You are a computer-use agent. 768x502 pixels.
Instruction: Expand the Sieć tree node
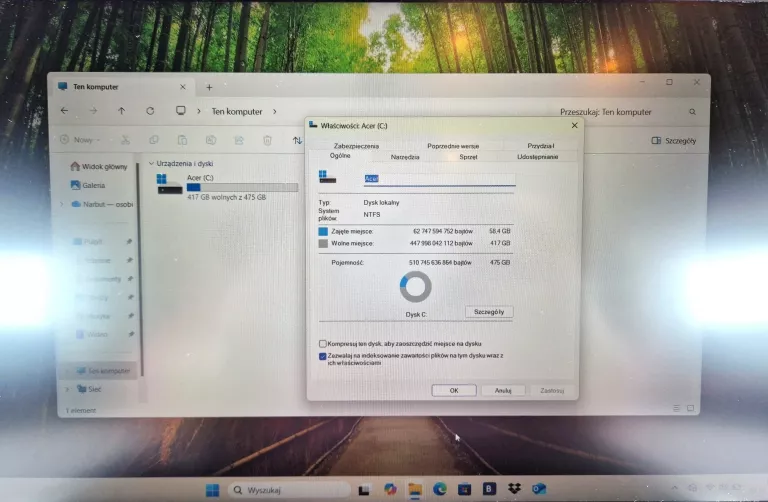[69, 388]
